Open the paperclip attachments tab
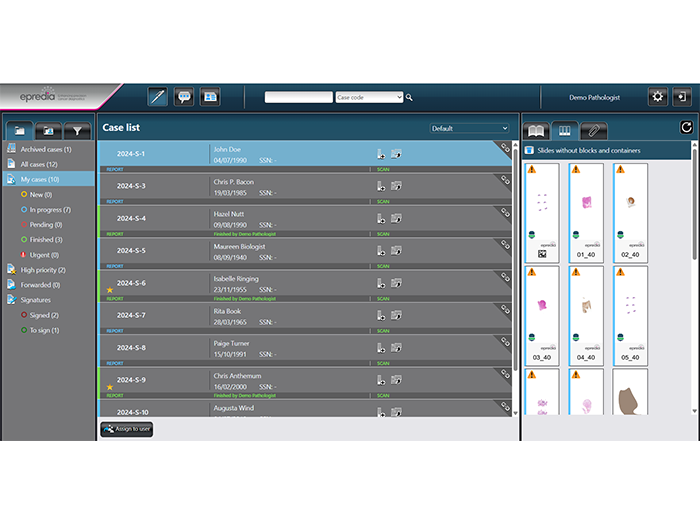Image resolution: width=700 pixels, height=525 pixels. tap(593, 131)
